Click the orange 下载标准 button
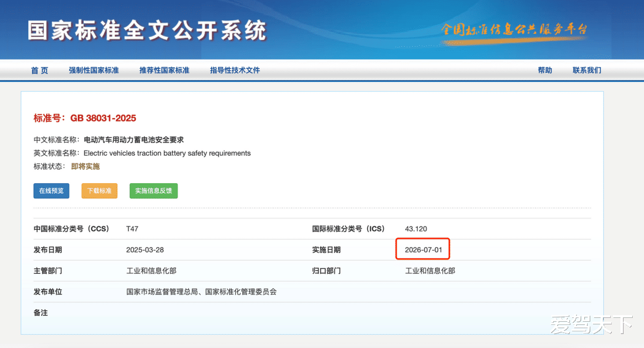Screen dimensions: 644x348 point(99,191)
